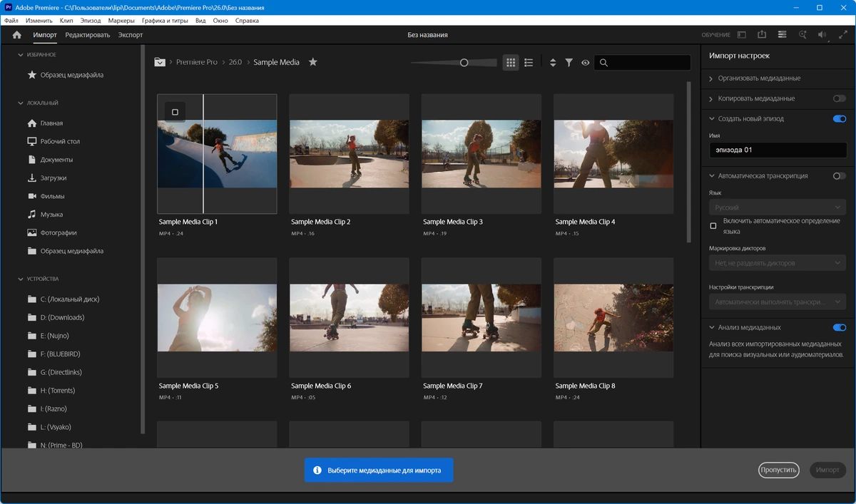Click the media browser vertical scrollbar
The width and height of the screenshot is (856, 504).
pos(688,163)
